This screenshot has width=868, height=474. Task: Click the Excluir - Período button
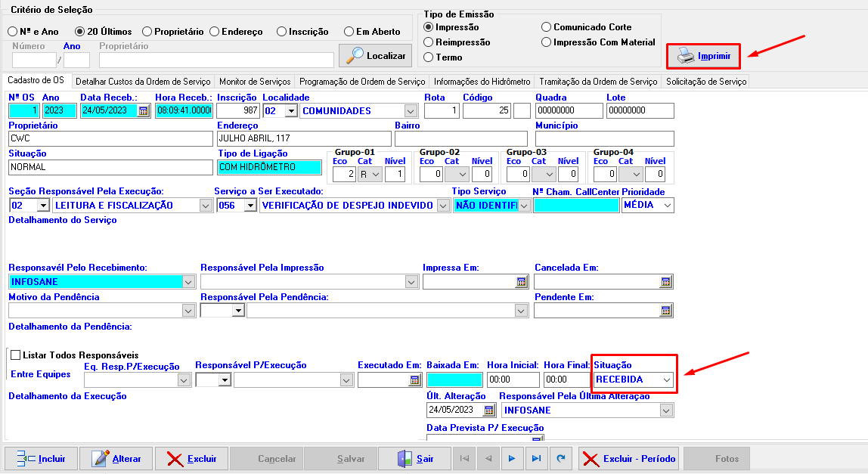point(628,458)
